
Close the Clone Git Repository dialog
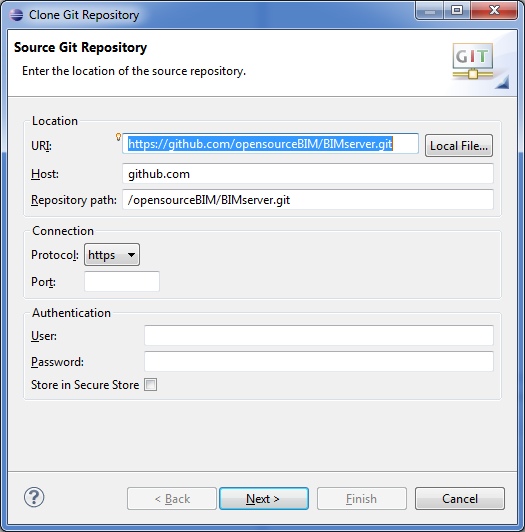pos(494,11)
